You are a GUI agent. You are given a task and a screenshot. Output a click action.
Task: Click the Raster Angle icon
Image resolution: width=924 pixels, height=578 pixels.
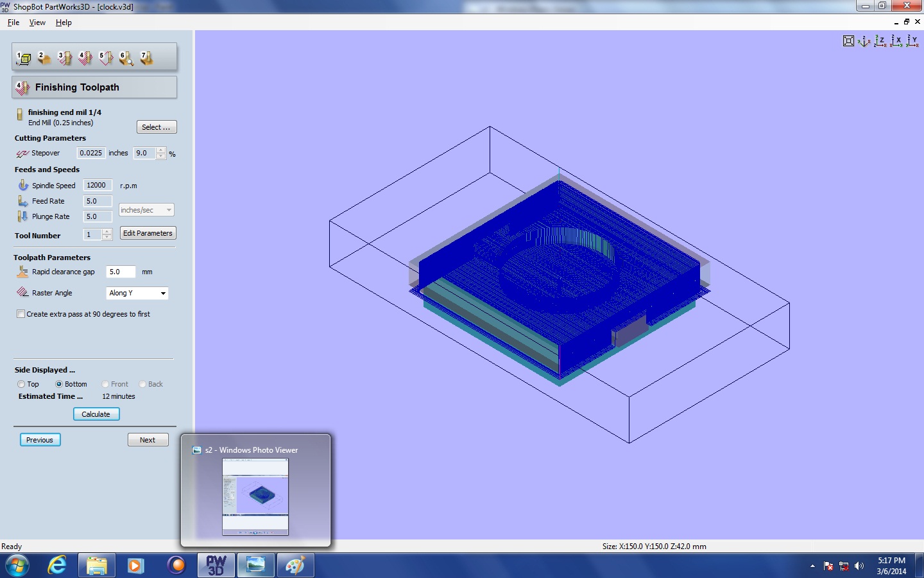click(x=22, y=292)
